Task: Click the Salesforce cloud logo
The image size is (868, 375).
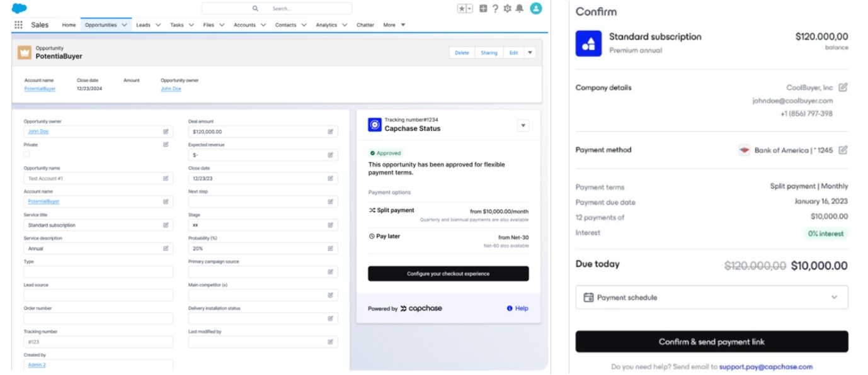Action: (x=19, y=8)
